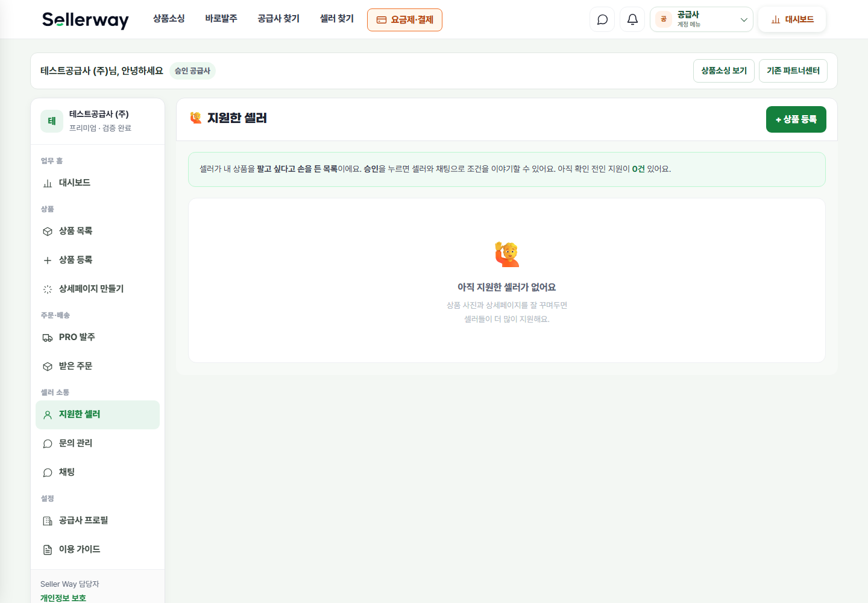Open the notifications bell icon
This screenshot has height=603, width=868.
(632, 19)
